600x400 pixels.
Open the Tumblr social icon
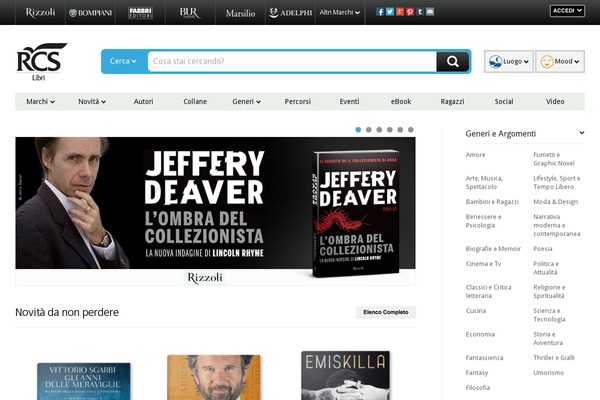point(420,12)
